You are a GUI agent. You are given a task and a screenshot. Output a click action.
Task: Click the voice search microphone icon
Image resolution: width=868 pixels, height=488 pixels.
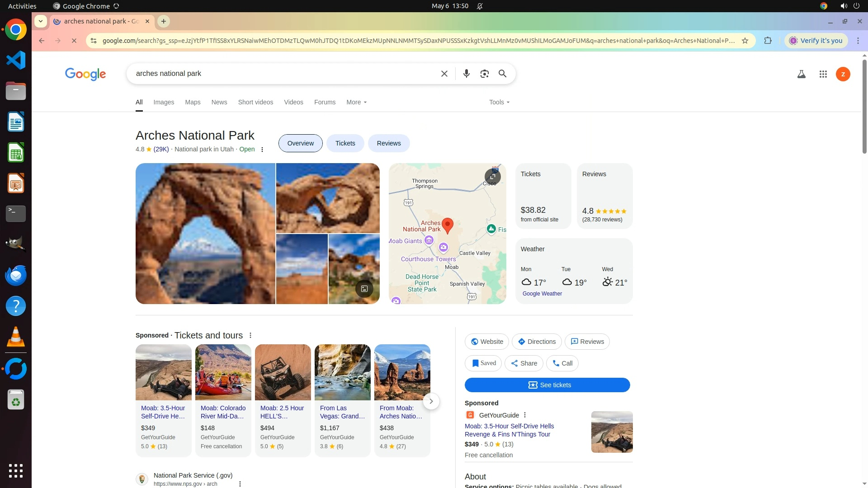click(466, 74)
